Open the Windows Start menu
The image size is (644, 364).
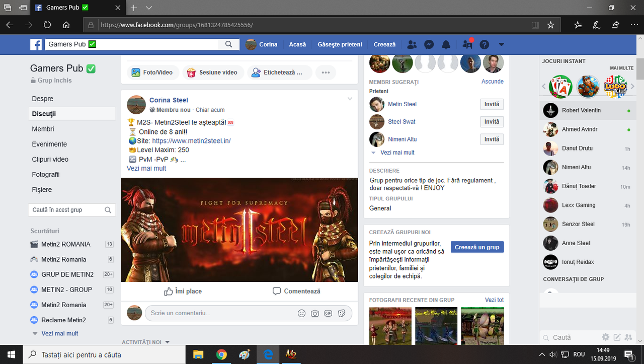tap(11, 354)
